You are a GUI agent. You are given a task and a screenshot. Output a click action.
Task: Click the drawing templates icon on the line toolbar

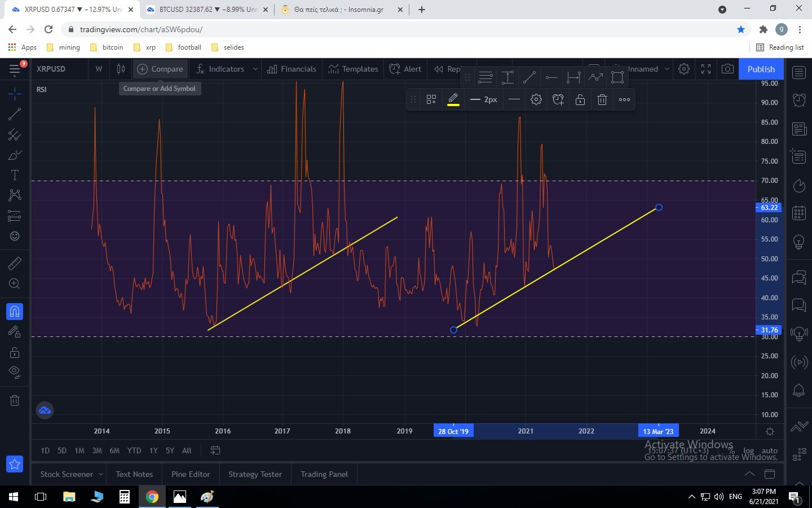pyautogui.click(x=431, y=99)
